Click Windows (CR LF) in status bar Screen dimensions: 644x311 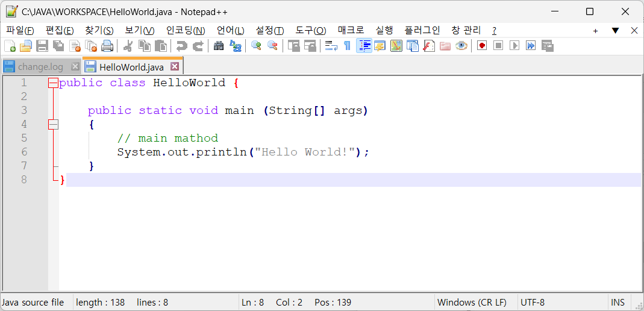click(x=472, y=303)
